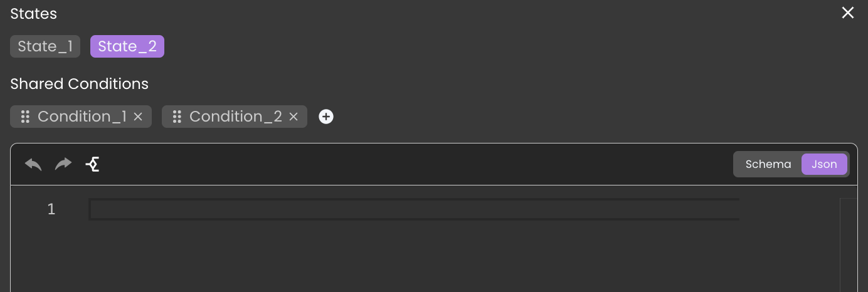Open the Condition_1 shared condition
Image resolution: width=868 pixels, height=292 pixels.
pos(82,117)
